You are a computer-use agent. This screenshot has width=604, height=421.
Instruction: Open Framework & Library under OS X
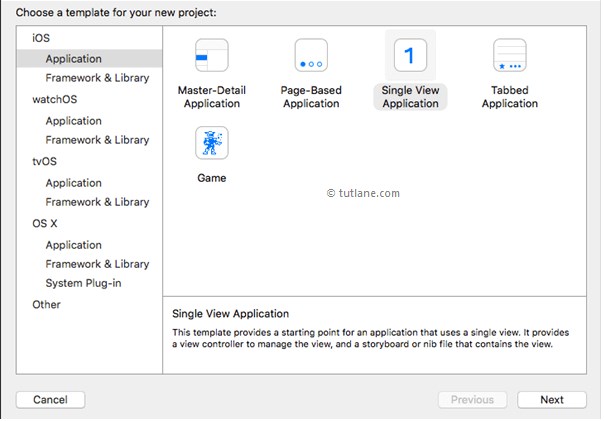pyautogui.click(x=97, y=264)
